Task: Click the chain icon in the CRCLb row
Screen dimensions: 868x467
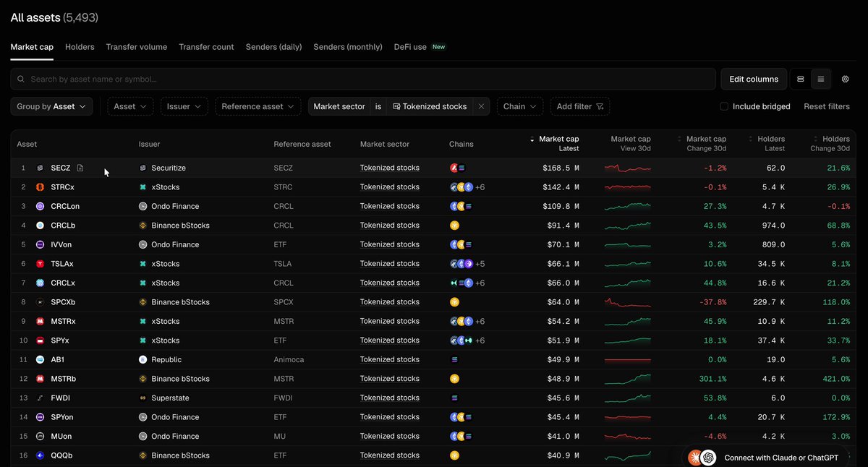Action: coord(454,226)
